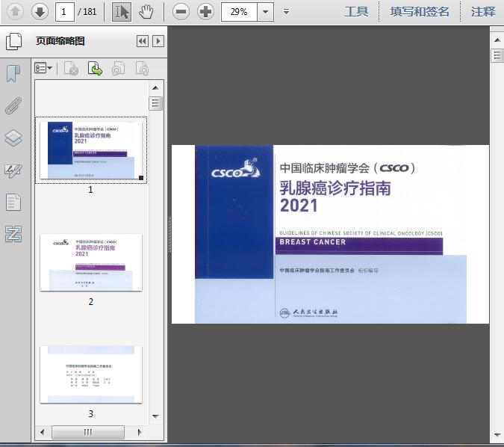Viewport: 504px width, 447px height.
Task: Click the 2021 year text on cover
Action: pos(299,206)
